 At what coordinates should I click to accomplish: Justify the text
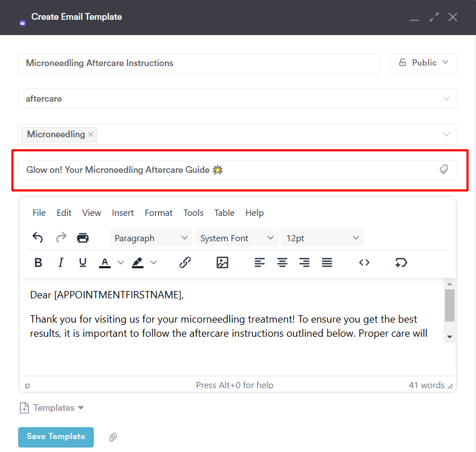tap(327, 262)
